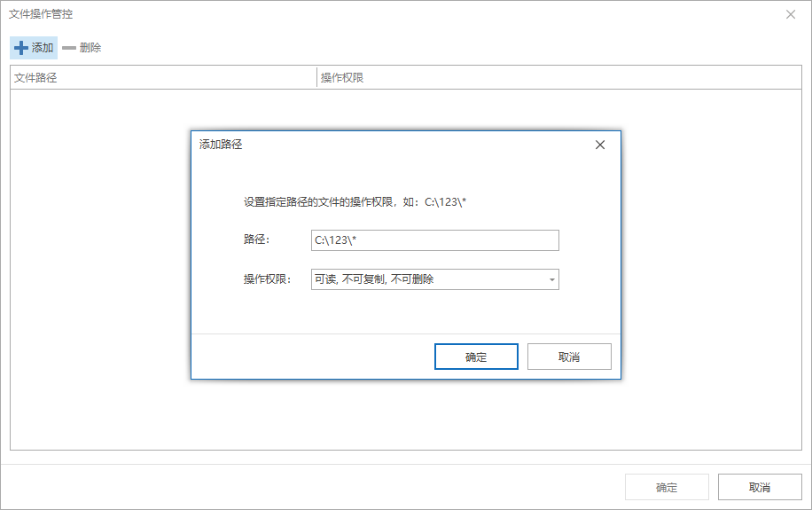Screen dimensions: 812x510
Task: Close the 添加路径 dialog with X
Action: pos(599,145)
